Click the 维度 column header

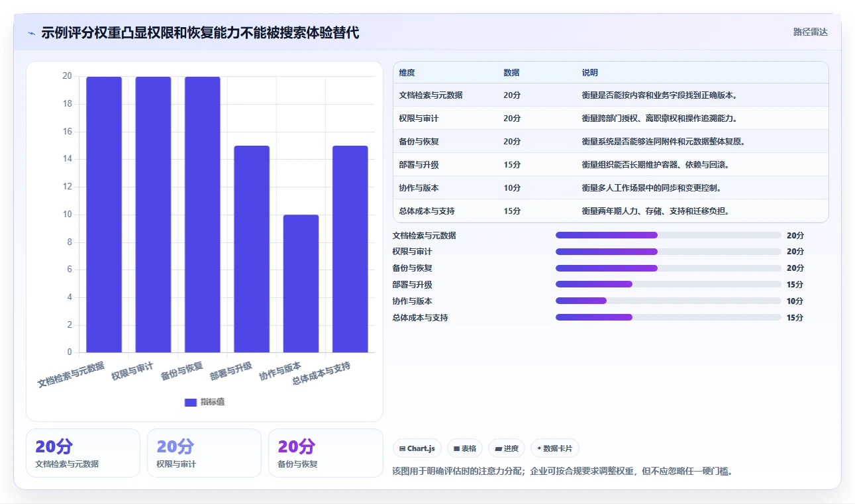pos(407,73)
